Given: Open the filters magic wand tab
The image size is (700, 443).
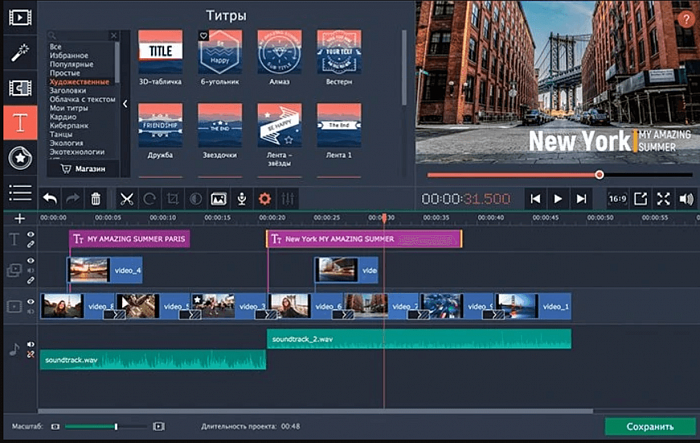Looking at the screenshot, I should (20, 53).
